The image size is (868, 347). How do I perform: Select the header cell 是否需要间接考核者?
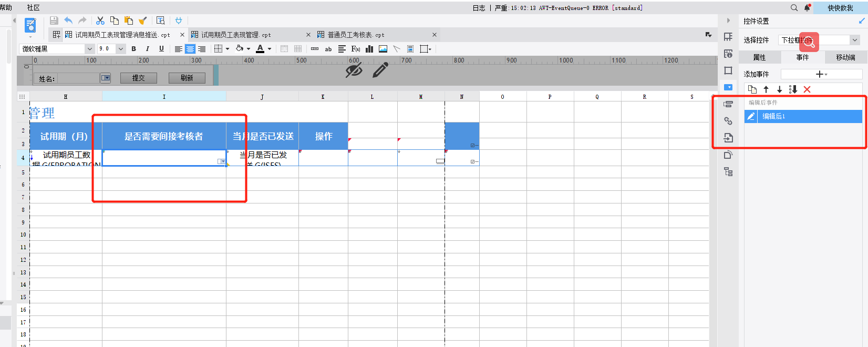tap(164, 136)
